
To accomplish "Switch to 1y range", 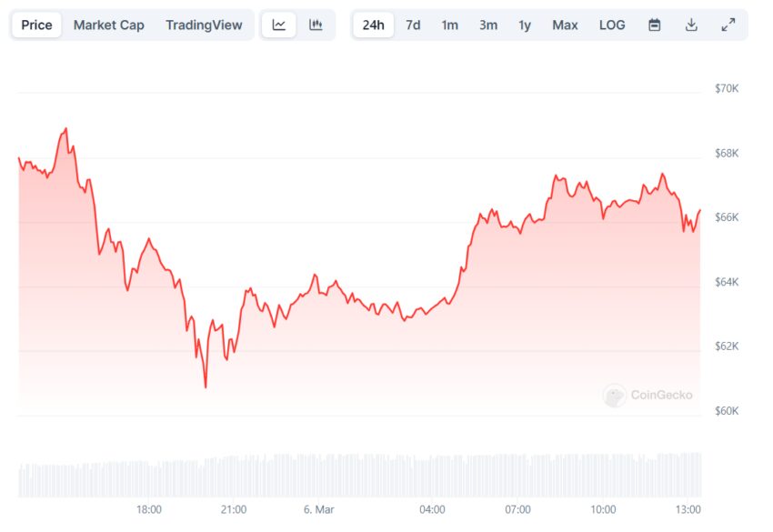I will pyautogui.click(x=525, y=25).
